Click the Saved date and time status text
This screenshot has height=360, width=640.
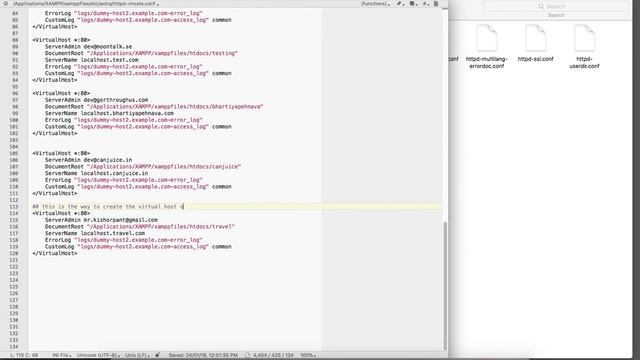[203, 355]
